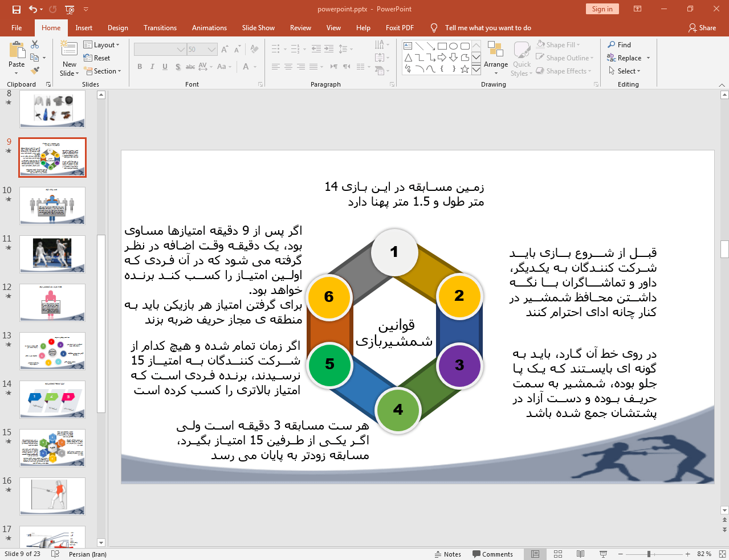Open Shape Effects dropdown

564,71
